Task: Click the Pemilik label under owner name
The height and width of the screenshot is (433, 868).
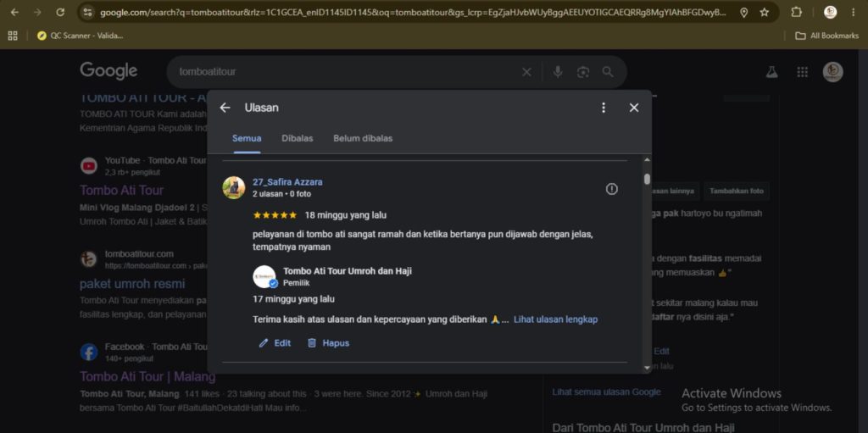Action: (x=296, y=283)
